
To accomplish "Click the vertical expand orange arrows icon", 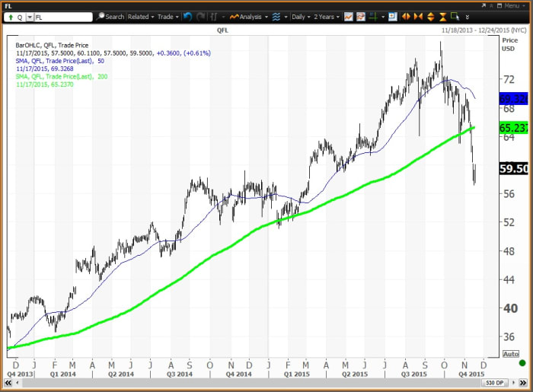I will [430, 17].
